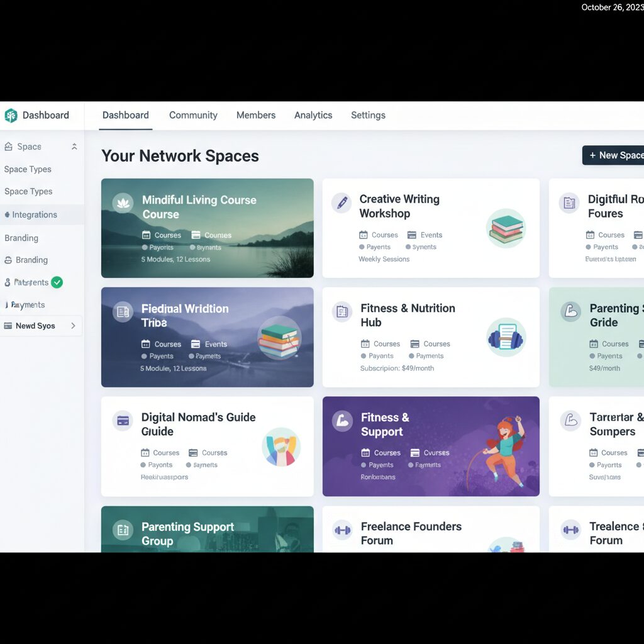Viewport: 644px width, 644px height.
Task: Select the first Space Types sidebar item
Action: [28, 169]
